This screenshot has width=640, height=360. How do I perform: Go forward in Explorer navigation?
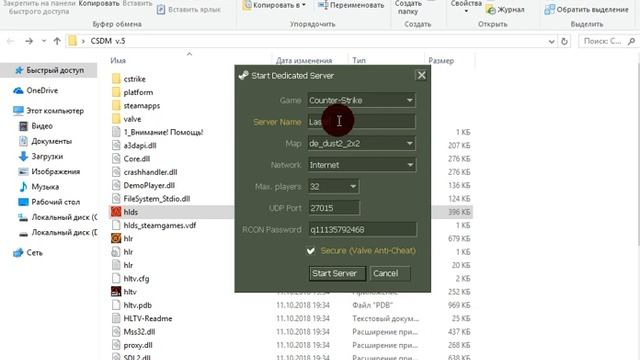click(29, 41)
